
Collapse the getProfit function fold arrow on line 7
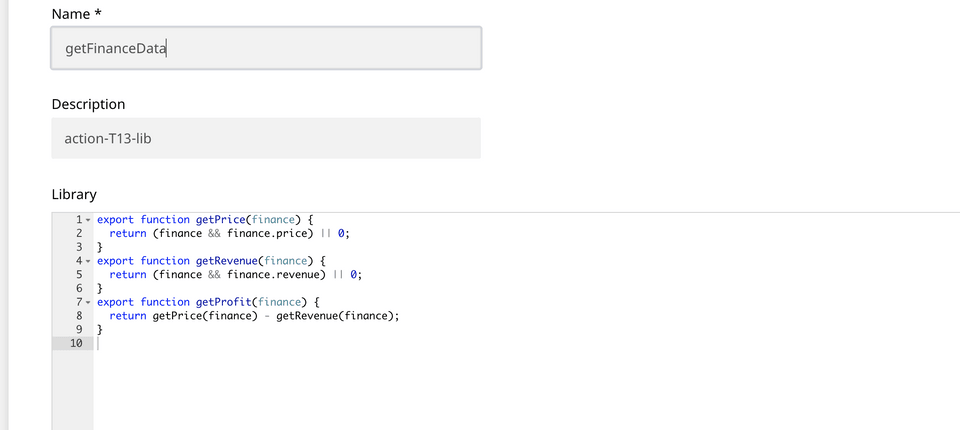click(88, 302)
